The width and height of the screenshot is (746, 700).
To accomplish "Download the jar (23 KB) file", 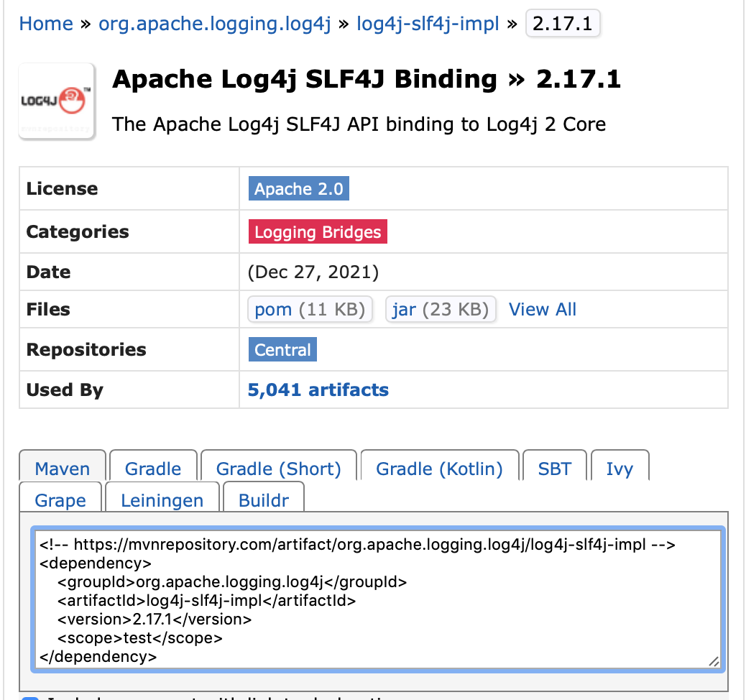I will 441,309.
